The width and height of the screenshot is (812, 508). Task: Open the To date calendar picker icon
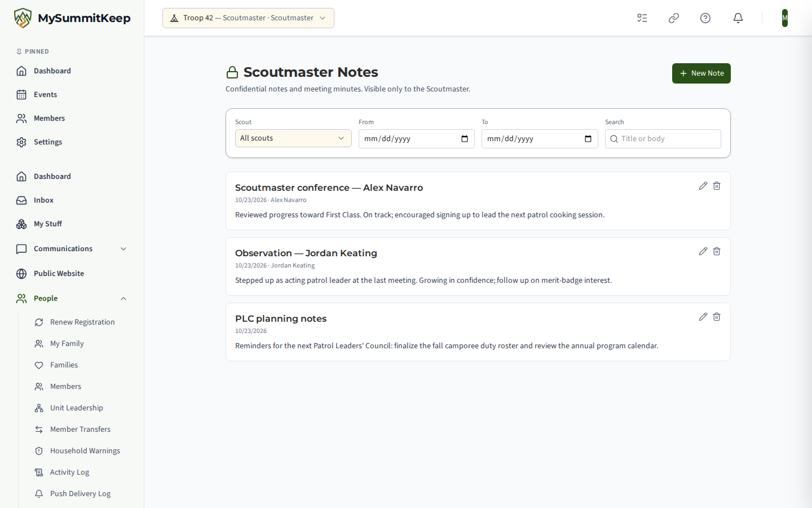588,139
